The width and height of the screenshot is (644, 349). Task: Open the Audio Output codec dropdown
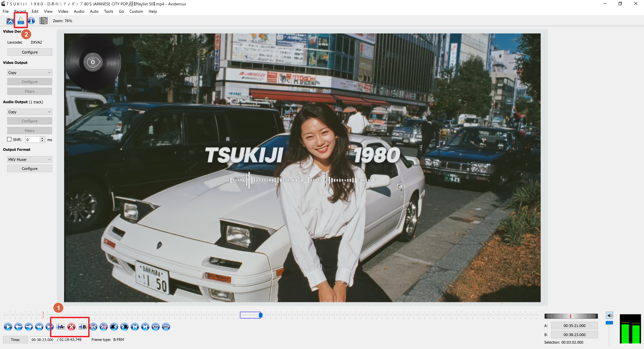click(30, 112)
